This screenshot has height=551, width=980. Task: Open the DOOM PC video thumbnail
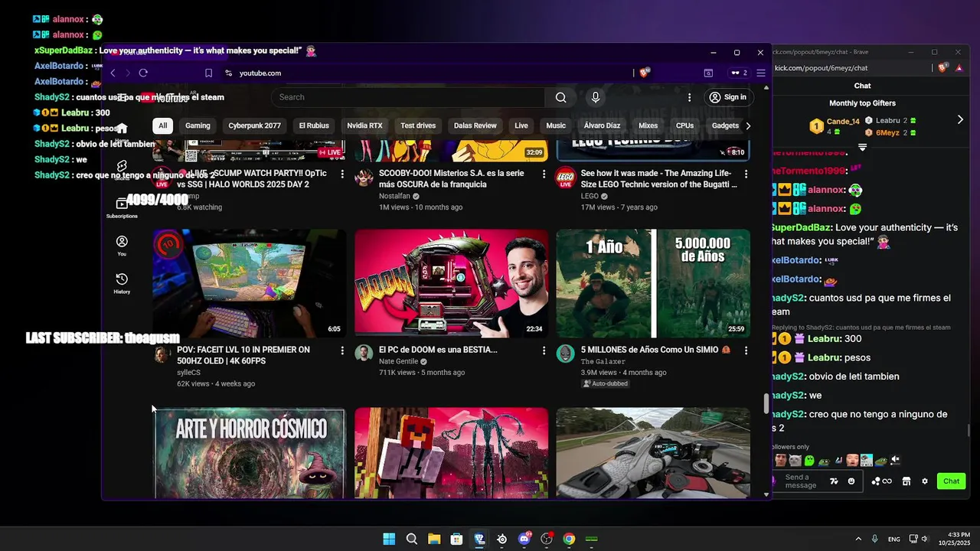point(452,284)
